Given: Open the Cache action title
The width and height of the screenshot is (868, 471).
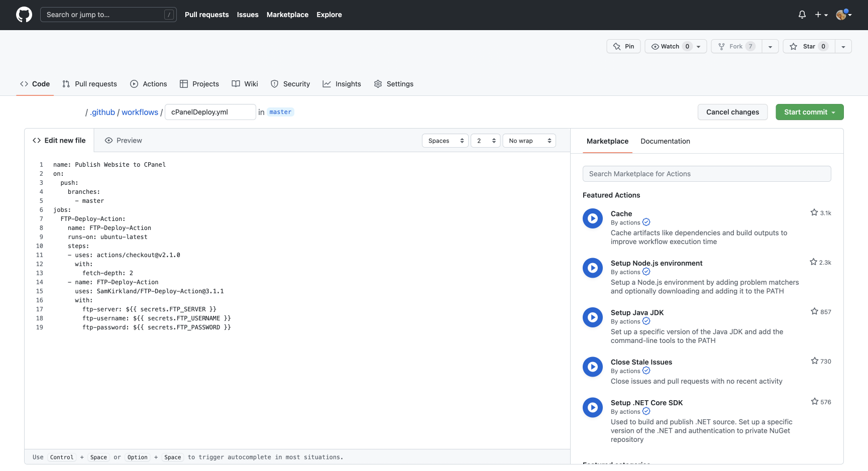Looking at the screenshot, I should click(621, 214).
